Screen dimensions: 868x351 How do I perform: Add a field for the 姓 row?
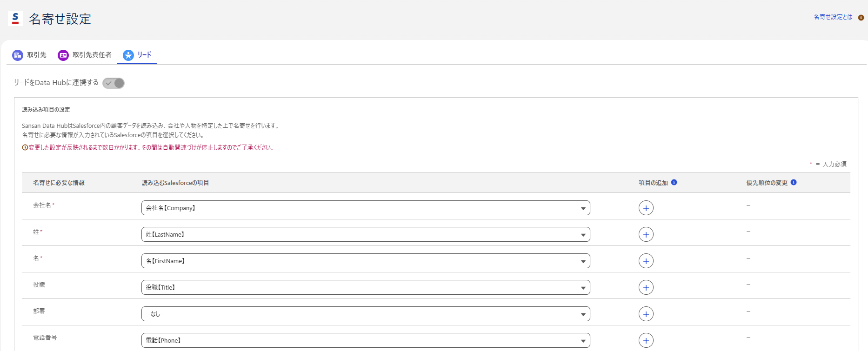coord(646,234)
